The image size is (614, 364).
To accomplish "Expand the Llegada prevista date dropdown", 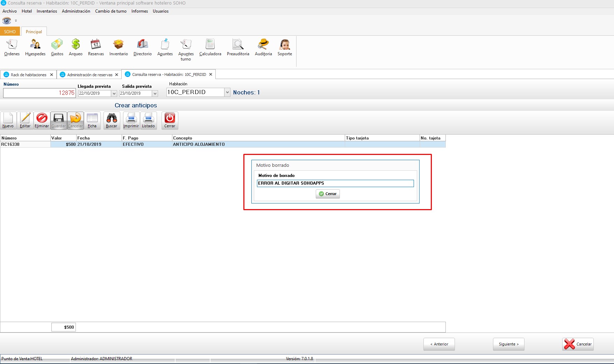I will click(x=114, y=94).
